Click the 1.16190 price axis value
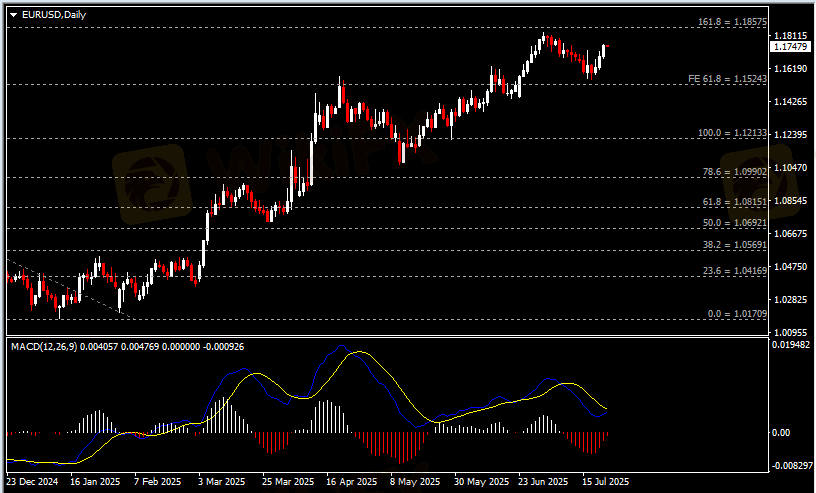 tap(790, 69)
